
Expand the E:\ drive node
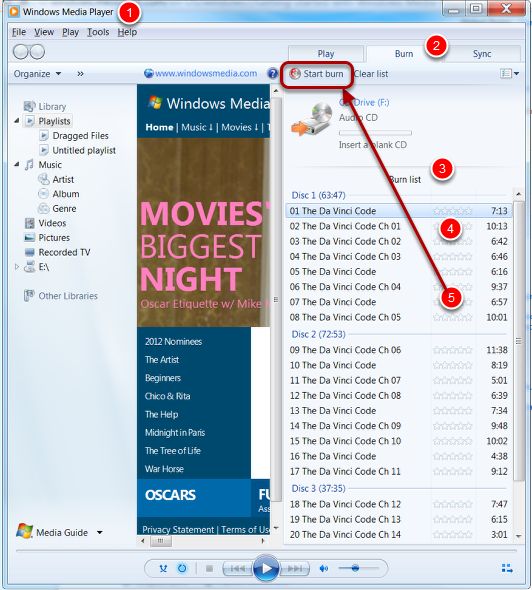[17, 267]
